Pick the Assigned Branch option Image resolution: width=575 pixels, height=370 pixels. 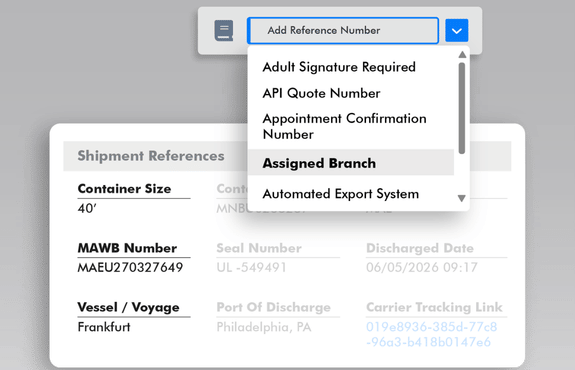click(x=351, y=162)
